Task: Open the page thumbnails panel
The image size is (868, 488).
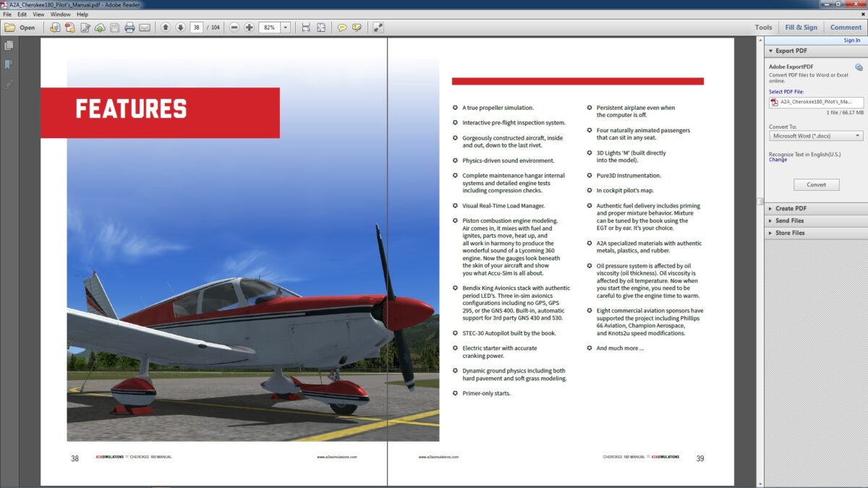Action: (x=9, y=45)
